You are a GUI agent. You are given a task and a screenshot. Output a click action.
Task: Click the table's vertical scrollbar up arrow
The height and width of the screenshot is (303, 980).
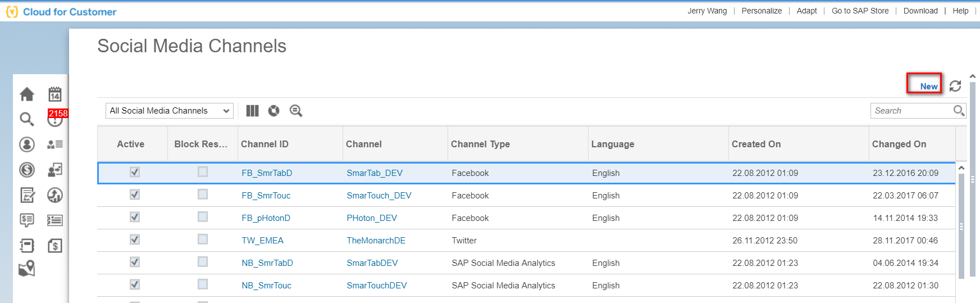tap(961, 168)
